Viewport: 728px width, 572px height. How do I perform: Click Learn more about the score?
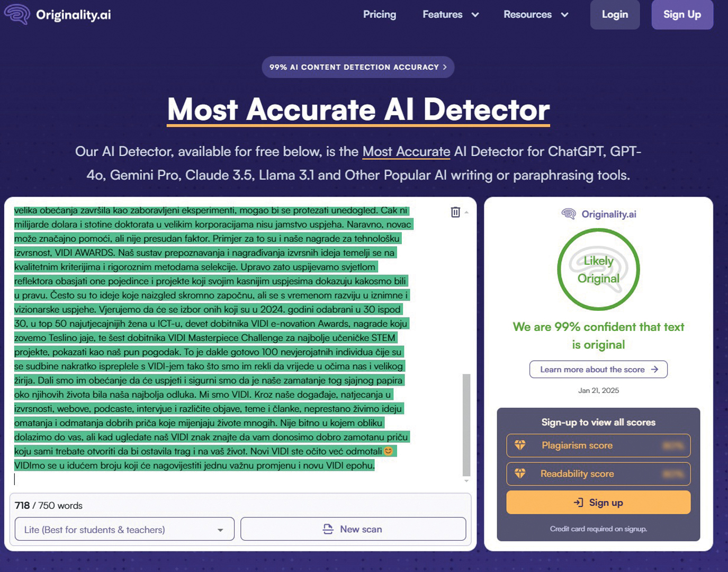(x=598, y=369)
